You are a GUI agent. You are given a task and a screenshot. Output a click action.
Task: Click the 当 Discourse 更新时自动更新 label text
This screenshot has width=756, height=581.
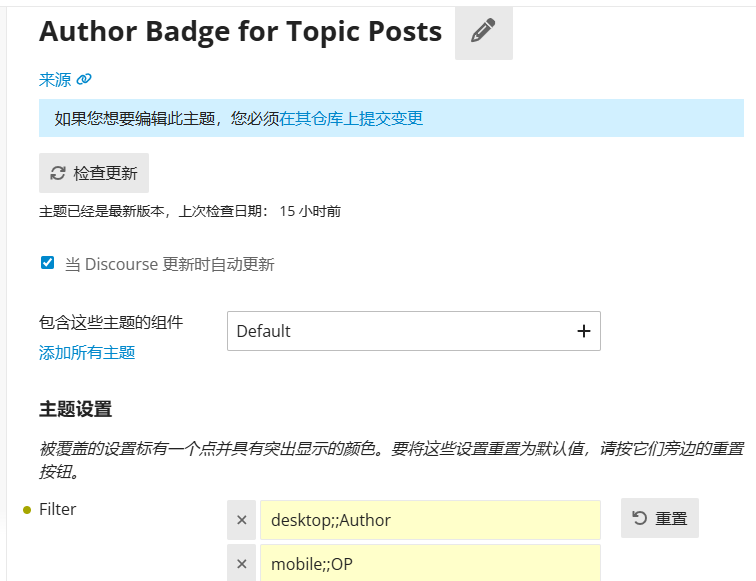pos(169,264)
